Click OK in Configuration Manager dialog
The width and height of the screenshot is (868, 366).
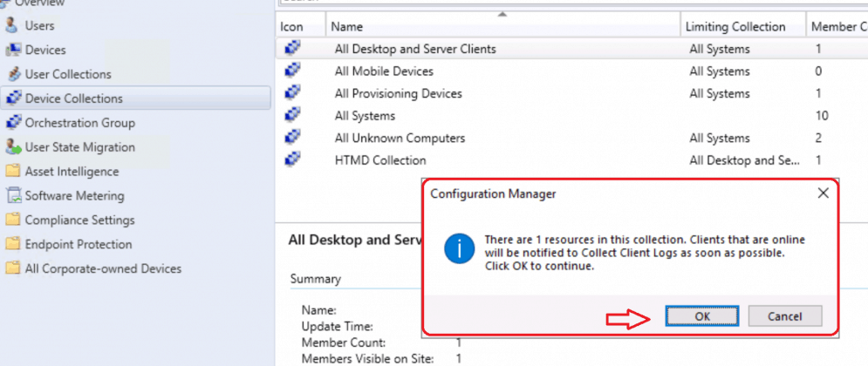tap(702, 316)
